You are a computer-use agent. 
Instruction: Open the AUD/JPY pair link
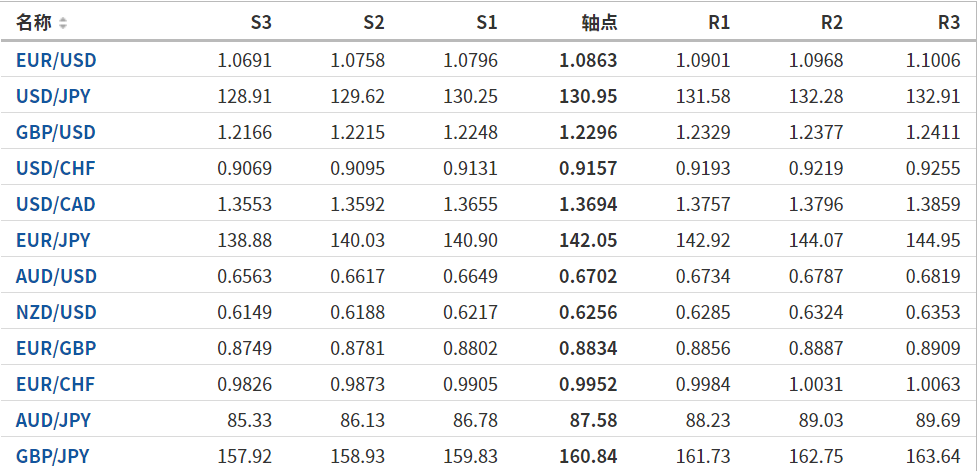tap(53, 420)
